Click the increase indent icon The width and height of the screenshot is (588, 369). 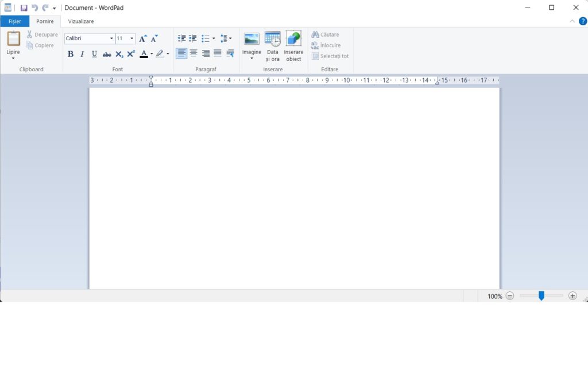[x=193, y=39]
